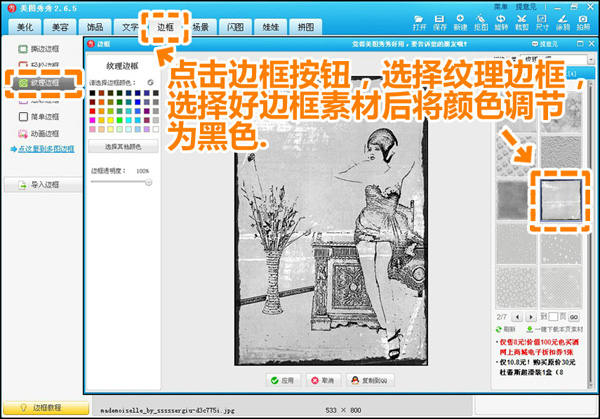Screen dimensions: 600x419
Task: Click the 应用 apply button
Action: tap(283, 380)
